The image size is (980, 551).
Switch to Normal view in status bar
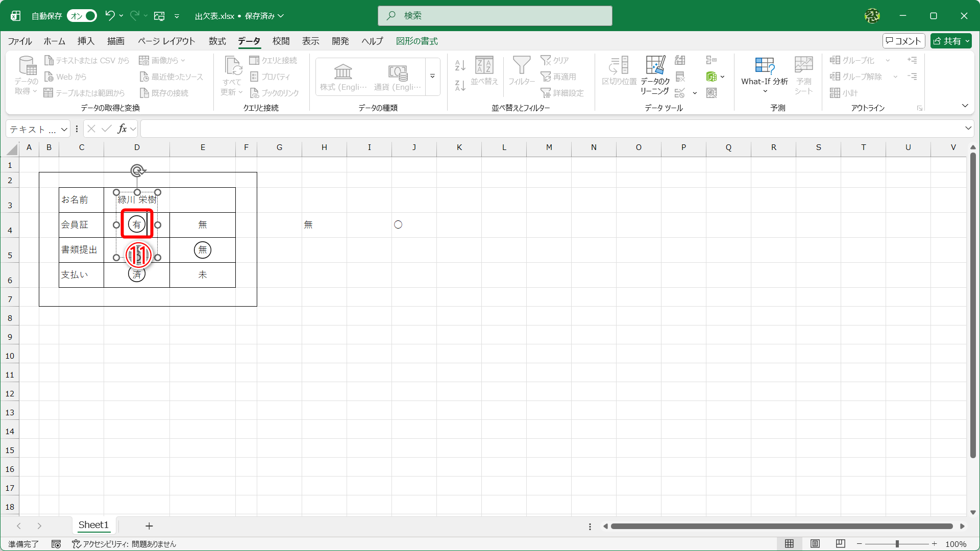(789, 544)
